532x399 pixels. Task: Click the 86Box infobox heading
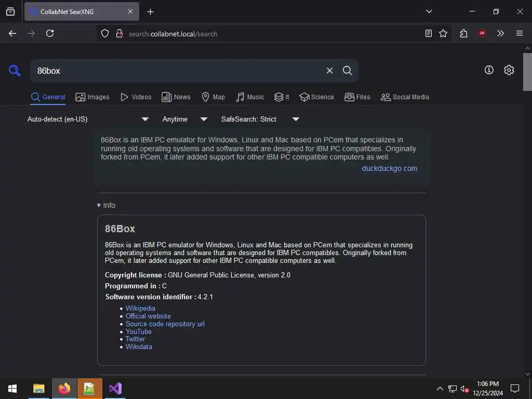(x=120, y=229)
